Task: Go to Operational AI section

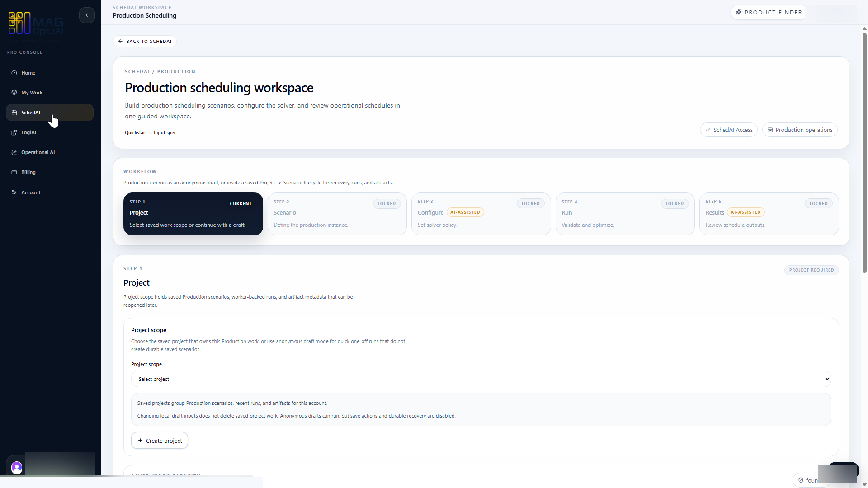Action: pos(50,152)
